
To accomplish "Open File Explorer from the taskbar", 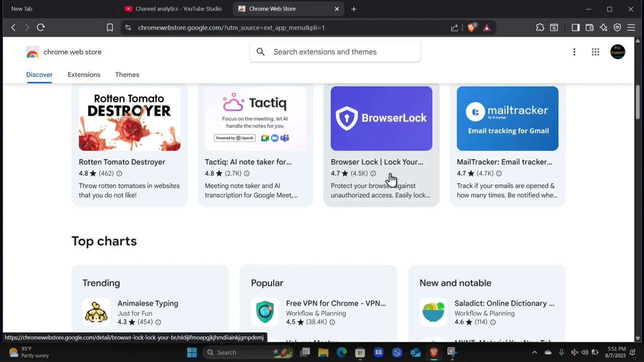I will (323, 352).
